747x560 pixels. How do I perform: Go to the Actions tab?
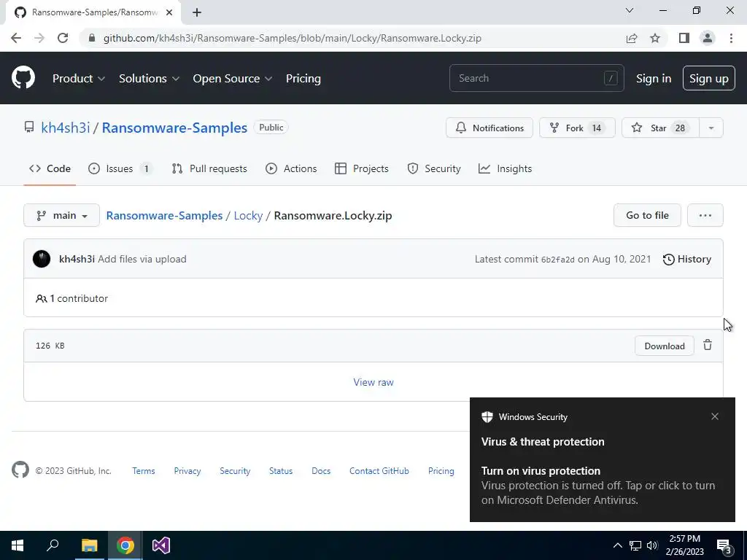(x=291, y=168)
